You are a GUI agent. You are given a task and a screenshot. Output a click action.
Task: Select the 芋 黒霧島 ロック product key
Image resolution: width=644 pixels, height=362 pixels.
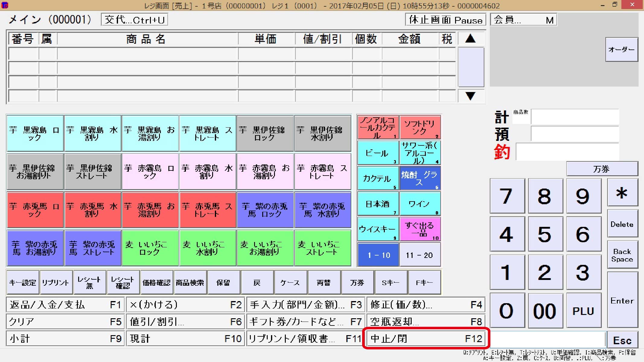pyautogui.click(x=34, y=133)
